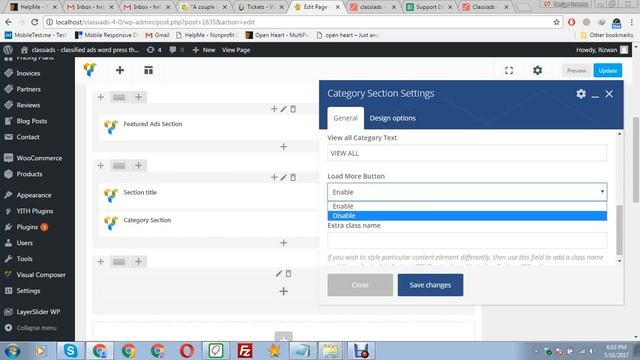Open Gmail bookmark in bookmarks bar
Image resolution: width=640 pixels, height=360 pixels.
pyautogui.click(x=157, y=35)
